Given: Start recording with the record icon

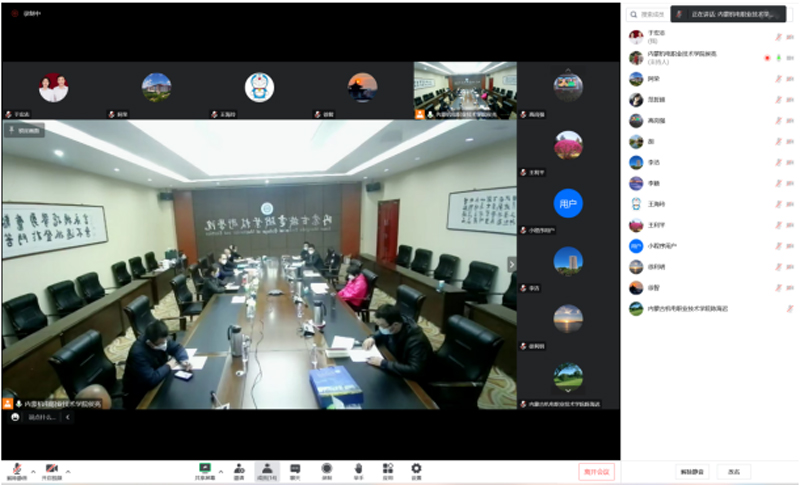Looking at the screenshot, I should tap(327, 469).
